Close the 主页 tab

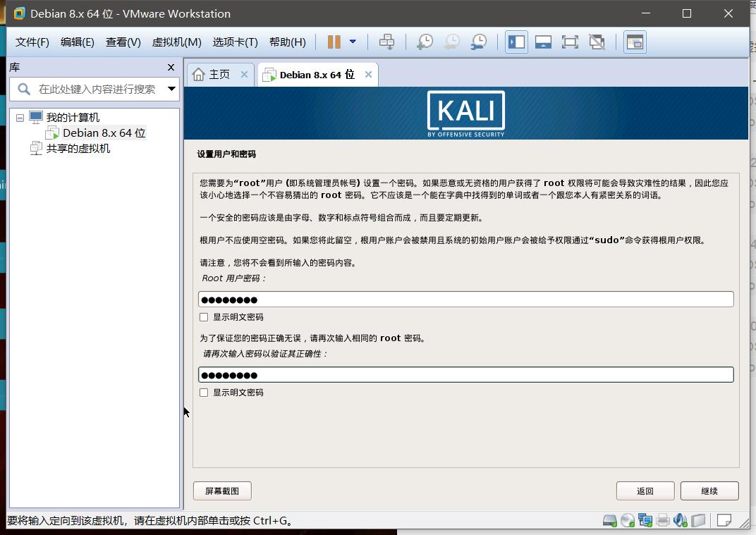point(244,74)
